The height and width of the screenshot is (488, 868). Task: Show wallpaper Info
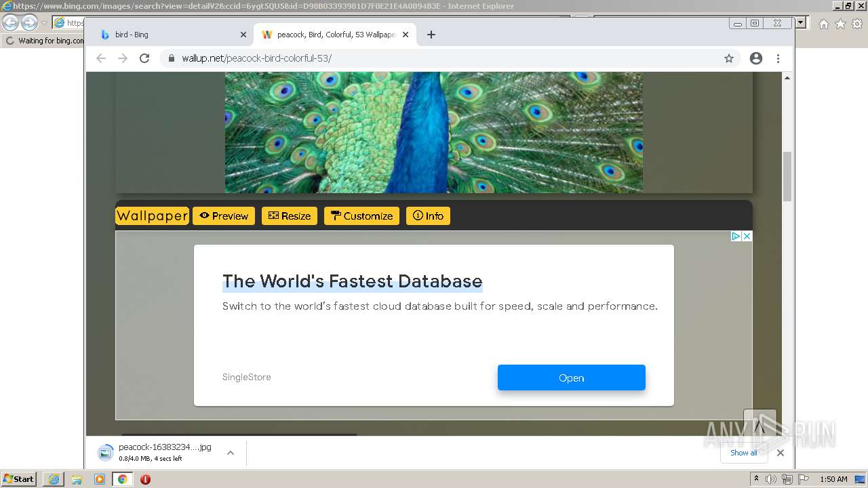[x=428, y=216]
